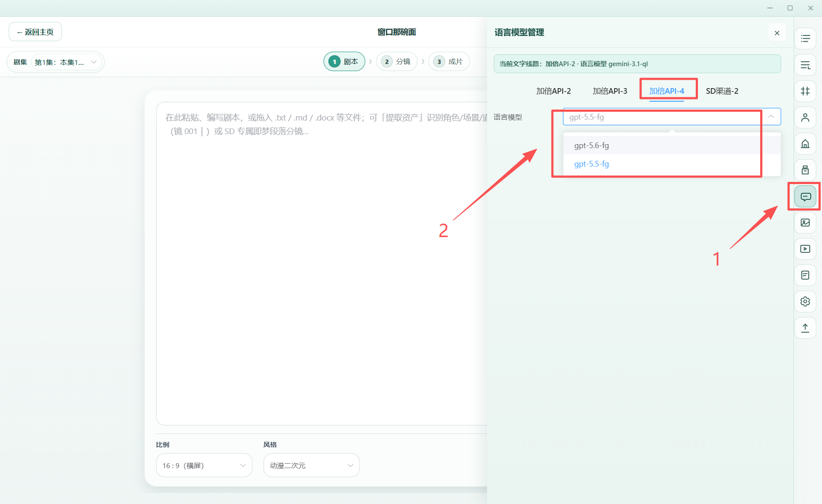Go to step 3 成片

click(448, 61)
